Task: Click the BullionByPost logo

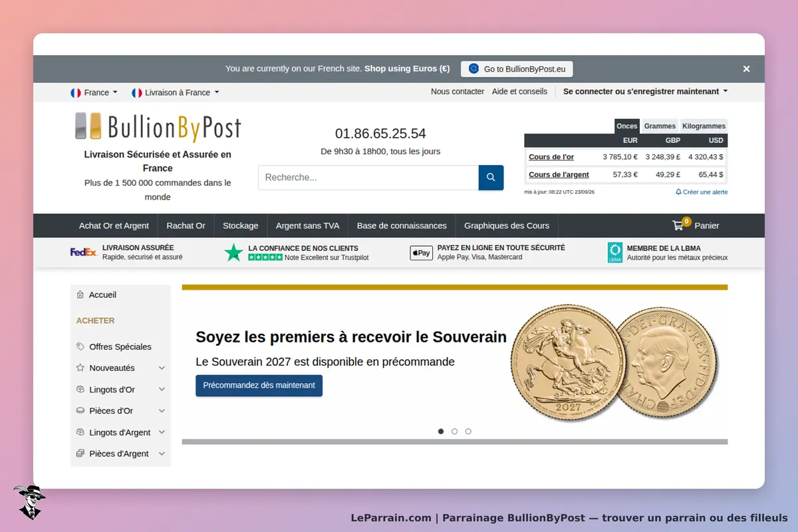Action: pos(158,127)
